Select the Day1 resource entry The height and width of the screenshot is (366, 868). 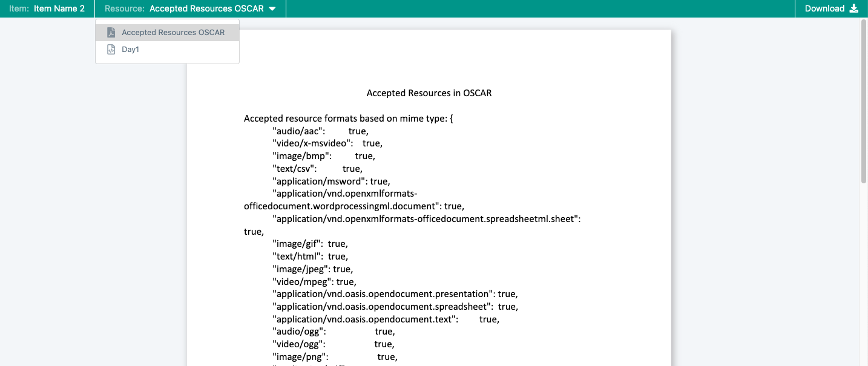point(167,50)
